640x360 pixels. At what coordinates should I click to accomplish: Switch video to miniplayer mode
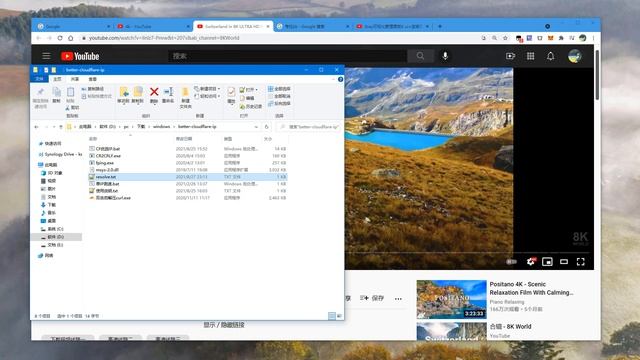(x=547, y=262)
